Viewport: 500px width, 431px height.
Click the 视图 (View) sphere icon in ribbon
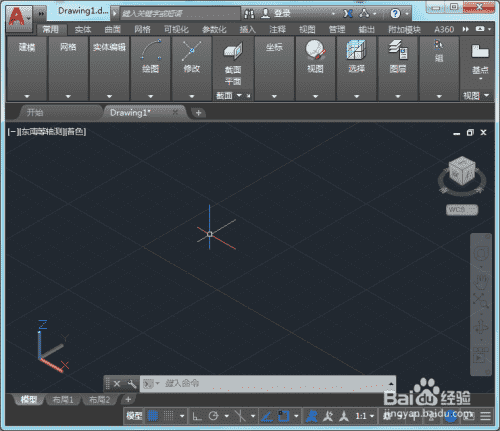click(x=315, y=50)
